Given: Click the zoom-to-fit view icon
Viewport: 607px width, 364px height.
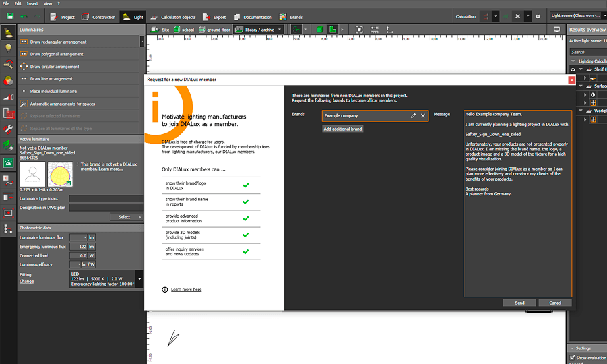Looking at the screenshot, I should coord(359,30).
